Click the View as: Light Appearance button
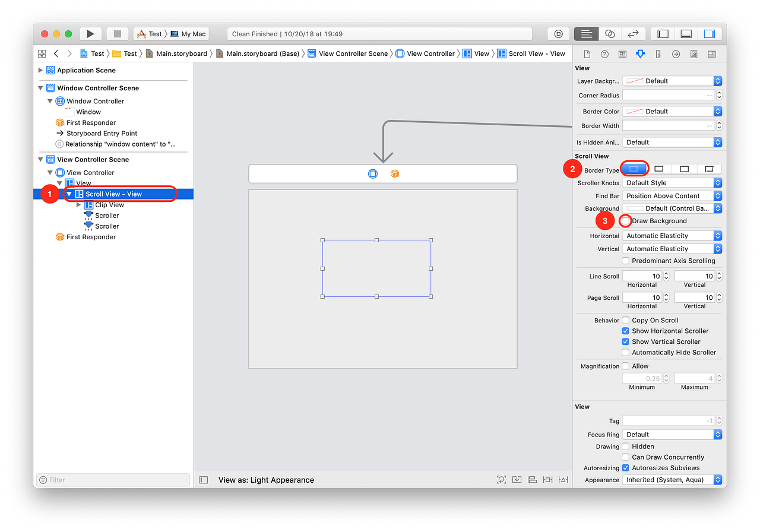 (265, 479)
